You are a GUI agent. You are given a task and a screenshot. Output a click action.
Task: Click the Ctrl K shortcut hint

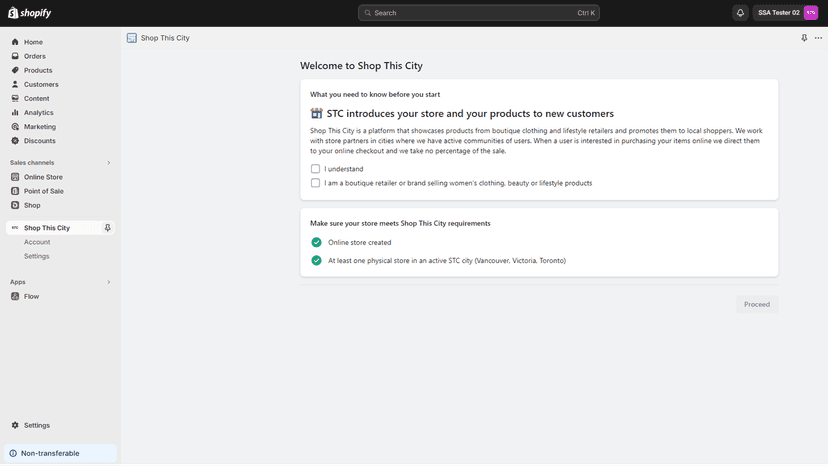click(586, 13)
